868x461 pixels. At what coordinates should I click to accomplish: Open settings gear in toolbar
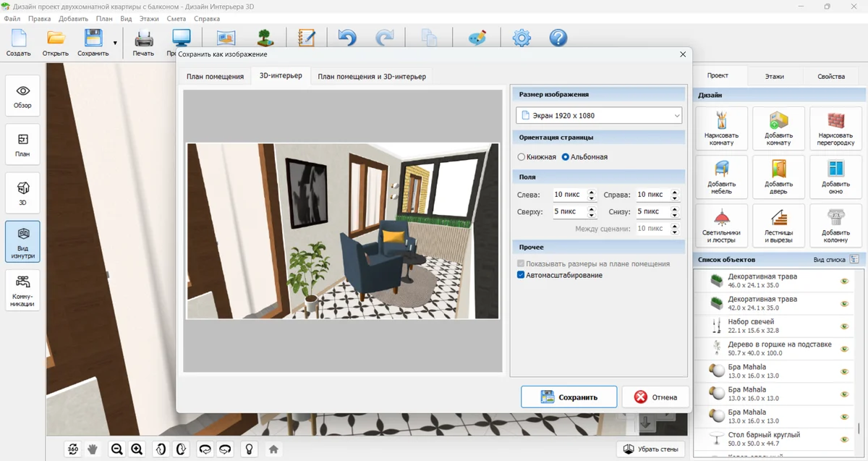point(522,38)
